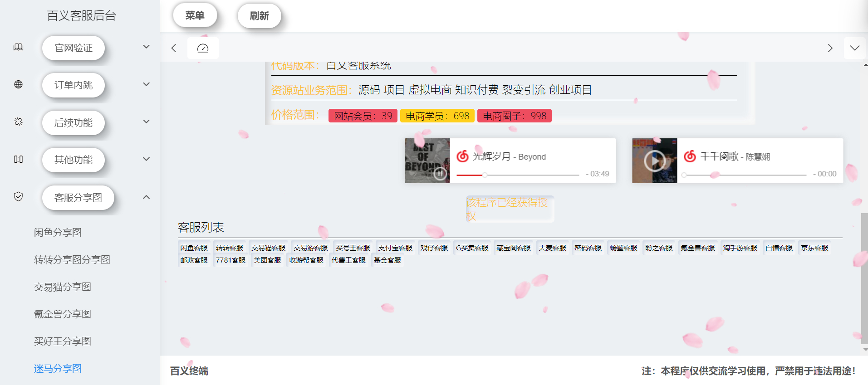The image size is (868, 385).
Task: Click the shield icon beside 客服分享图
Action: click(x=18, y=196)
